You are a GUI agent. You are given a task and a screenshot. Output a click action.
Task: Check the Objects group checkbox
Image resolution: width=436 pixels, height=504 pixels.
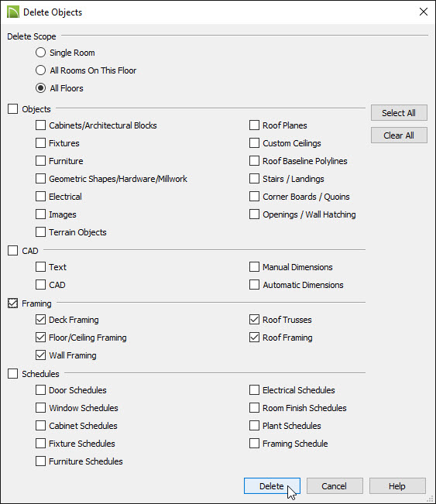[13, 108]
